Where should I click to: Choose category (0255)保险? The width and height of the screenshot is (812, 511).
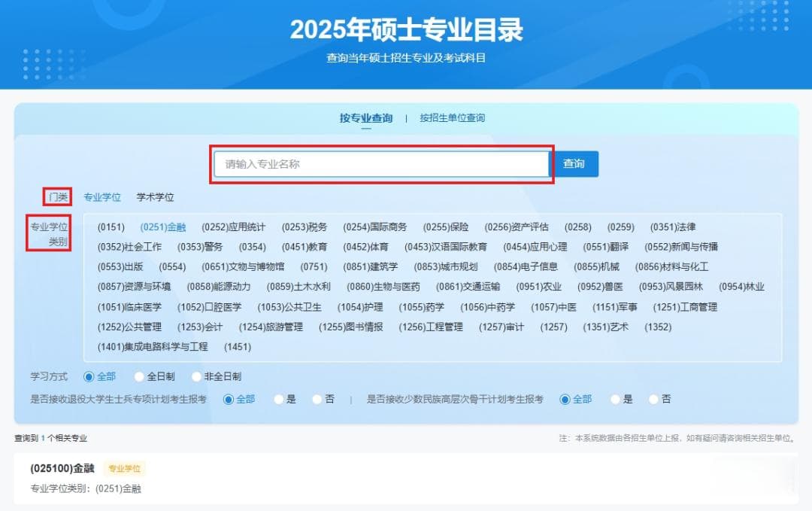[445, 227]
